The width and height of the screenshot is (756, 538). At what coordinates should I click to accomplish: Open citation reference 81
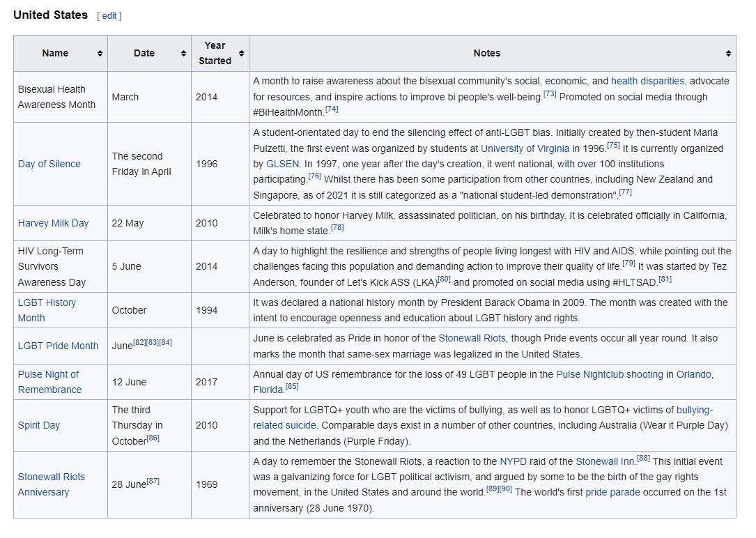pyautogui.click(x=665, y=279)
